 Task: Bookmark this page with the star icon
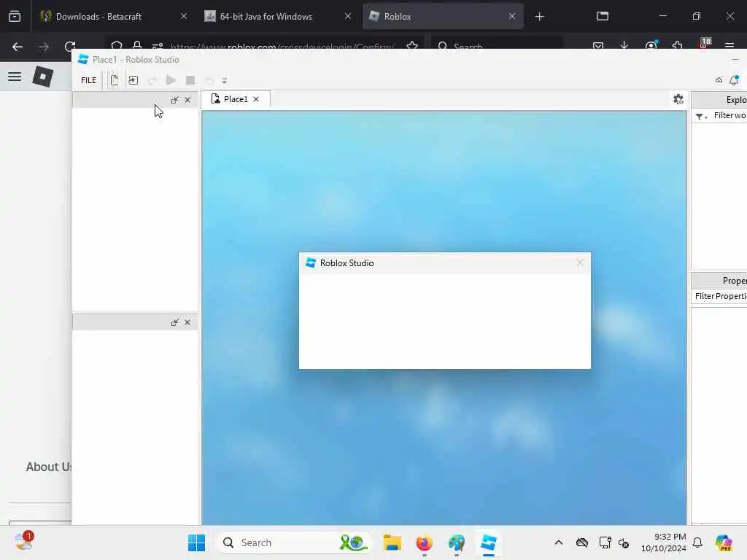[x=413, y=46]
